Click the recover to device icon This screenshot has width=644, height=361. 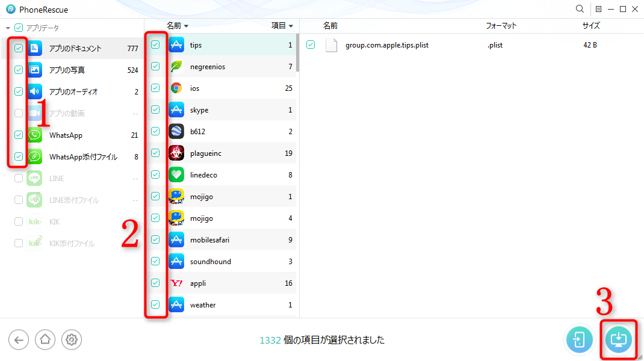pyautogui.click(x=579, y=340)
